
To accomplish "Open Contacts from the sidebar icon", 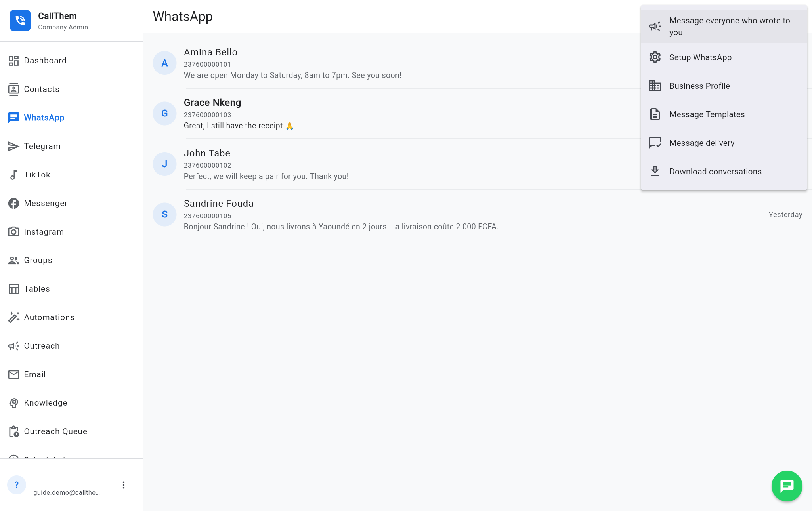I will [13, 89].
